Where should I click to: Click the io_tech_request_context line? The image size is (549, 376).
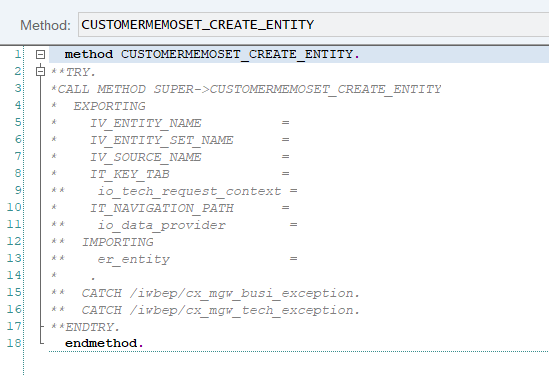(x=174, y=191)
